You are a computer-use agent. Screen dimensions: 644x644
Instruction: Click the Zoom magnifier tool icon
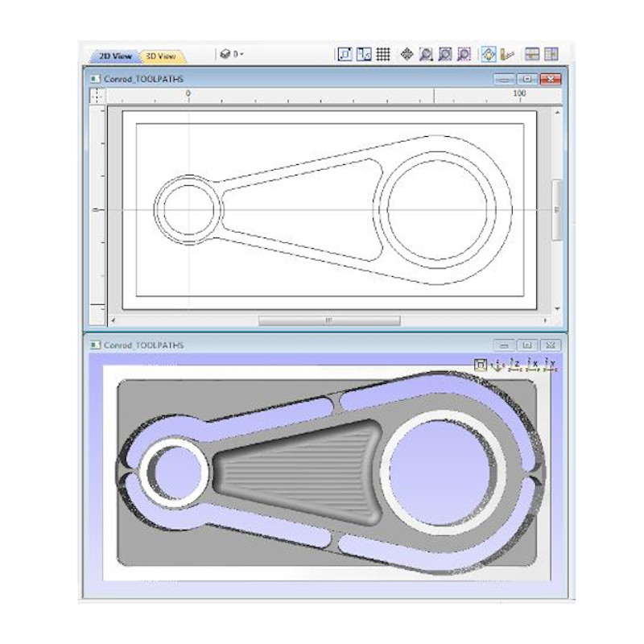pyautogui.click(x=426, y=54)
